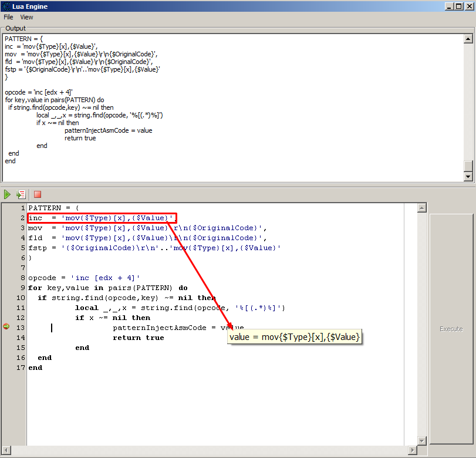This screenshot has width=476, height=458.
Task: Click the 'mov' key on editor line 3
Action: (35, 228)
